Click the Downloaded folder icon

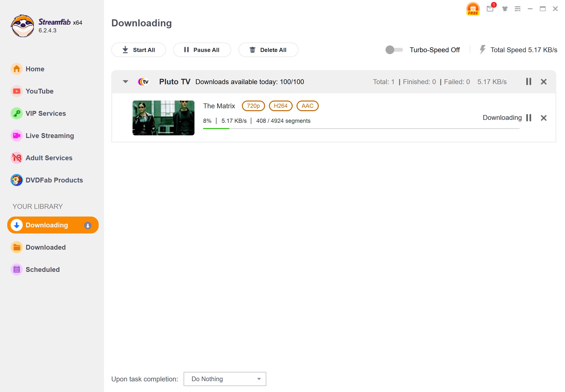click(17, 247)
